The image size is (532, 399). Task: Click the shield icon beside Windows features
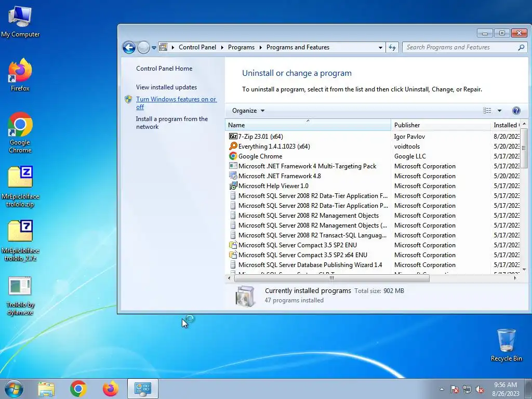pyautogui.click(x=128, y=99)
